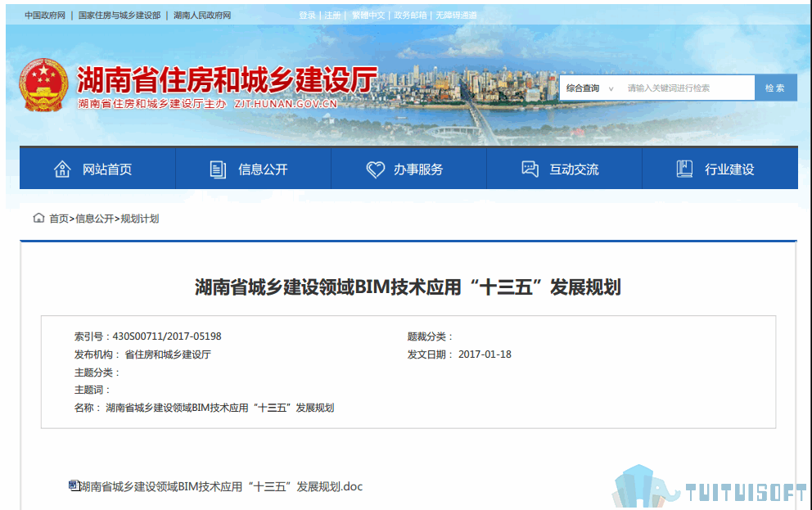Screen dimensions: 812x510
Task: Click the publisher 省住房和城乡建设厅
Action: click(168, 354)
